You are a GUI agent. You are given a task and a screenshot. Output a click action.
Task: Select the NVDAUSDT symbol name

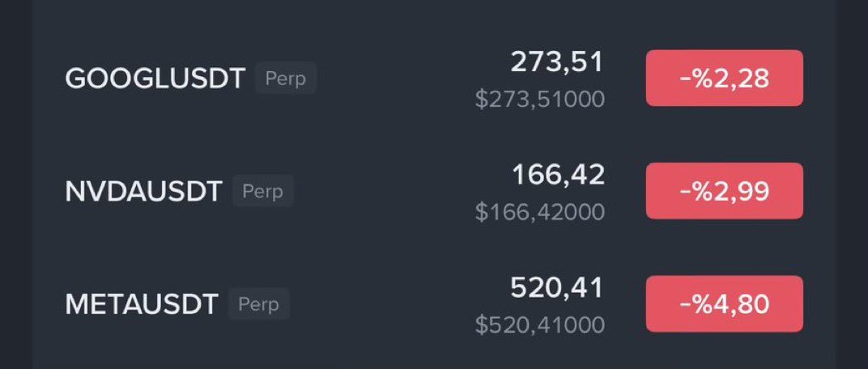tap(143, 192)
